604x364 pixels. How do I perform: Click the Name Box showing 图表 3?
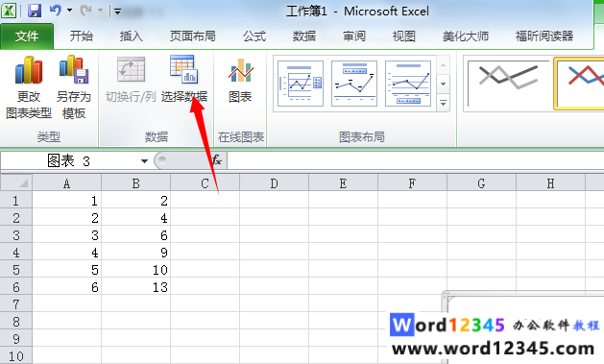[69, 160]
